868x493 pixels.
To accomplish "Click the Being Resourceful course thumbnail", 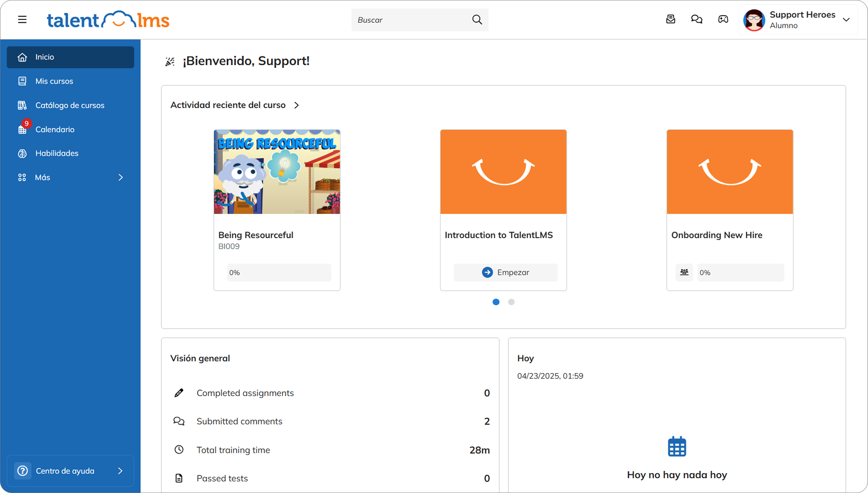I will pyautogui.click(x=277, y=172).
